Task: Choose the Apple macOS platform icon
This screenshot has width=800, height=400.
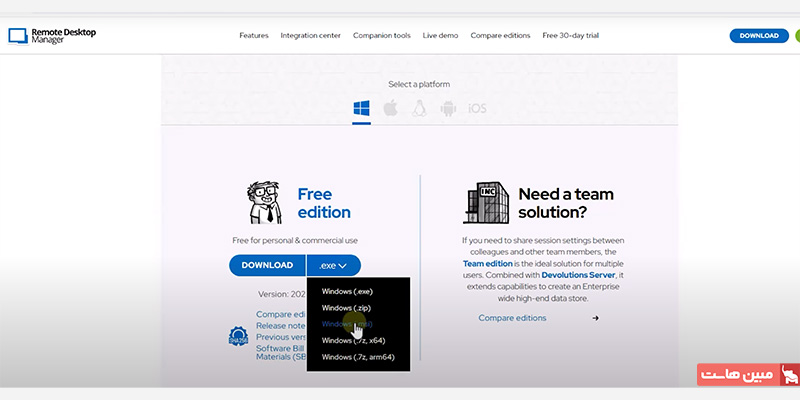Action: click(x=391, y=108)
